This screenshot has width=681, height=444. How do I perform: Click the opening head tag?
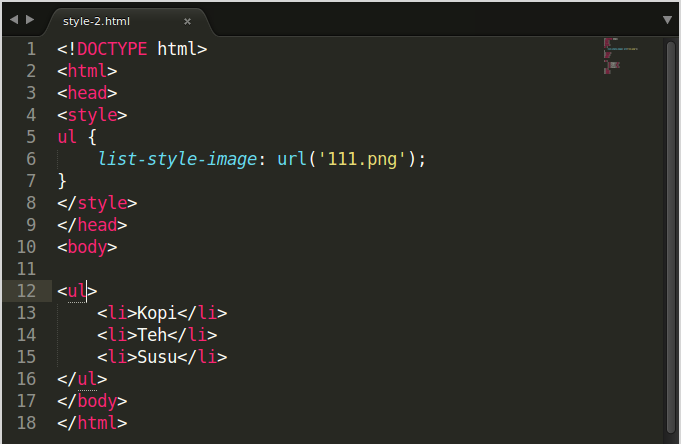[87, 93]
